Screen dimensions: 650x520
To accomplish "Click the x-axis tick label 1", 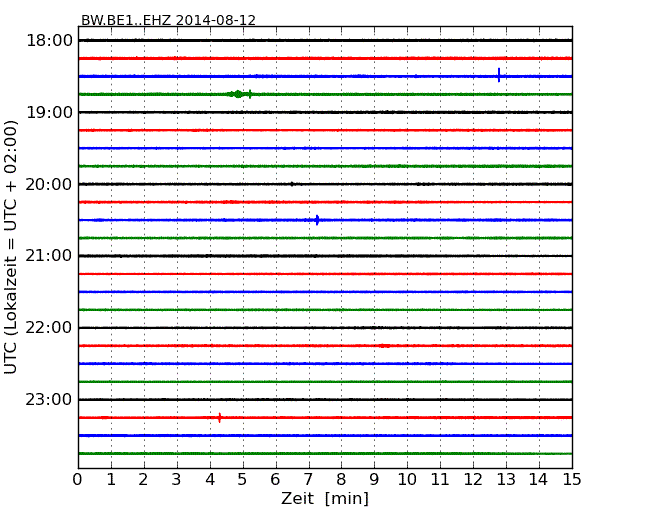I will pos(111,479).
